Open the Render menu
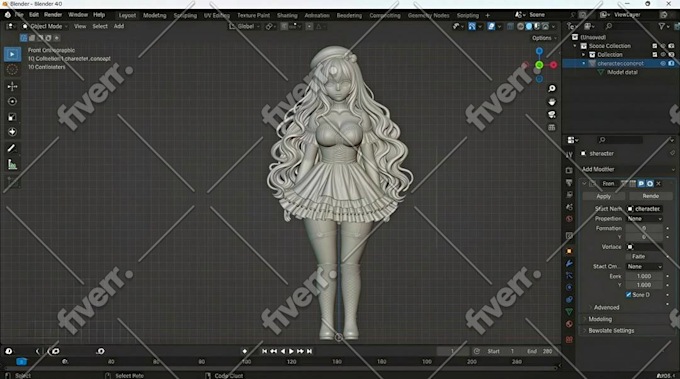 (53, 15)
